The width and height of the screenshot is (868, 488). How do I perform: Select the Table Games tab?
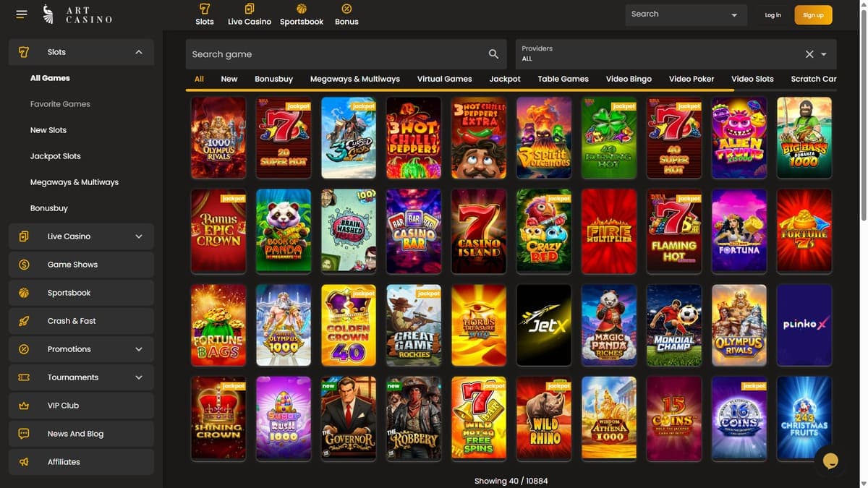563,79
